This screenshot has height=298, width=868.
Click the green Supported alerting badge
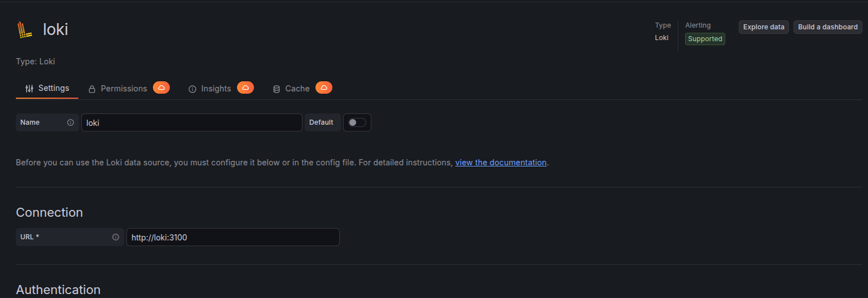705,39
